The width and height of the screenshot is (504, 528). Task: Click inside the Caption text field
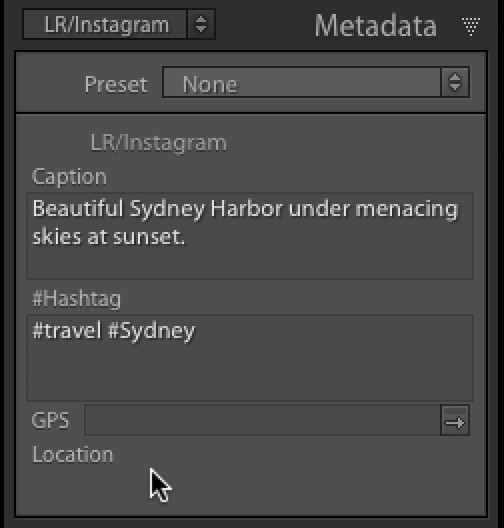coord(250,236)
